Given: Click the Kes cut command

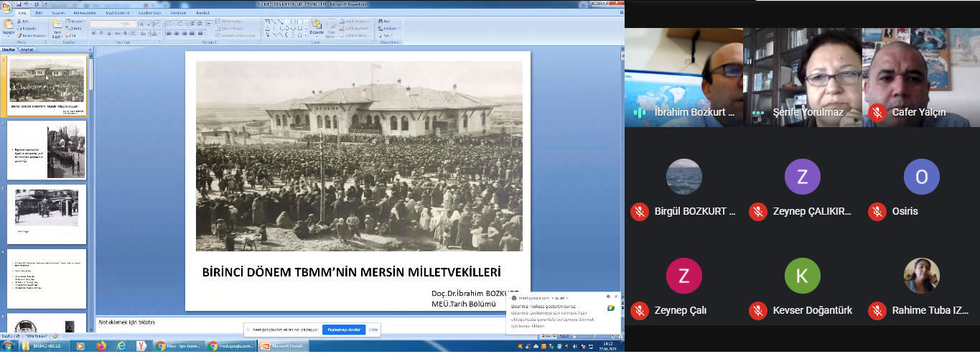Looking at the screenshot, I should pos(24,22).
